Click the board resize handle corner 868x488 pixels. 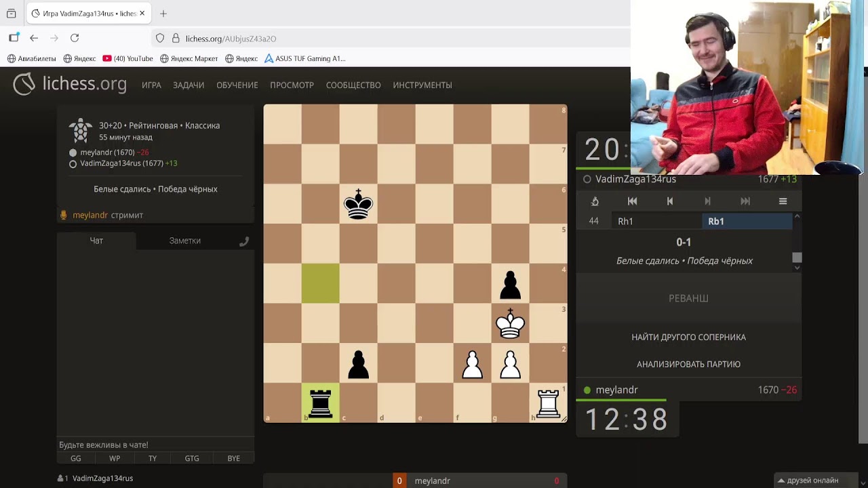pos(563,419)
